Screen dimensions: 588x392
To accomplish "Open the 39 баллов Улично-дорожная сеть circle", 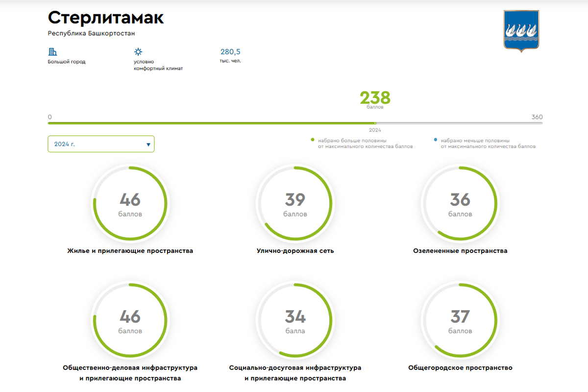I will point(295,203).
